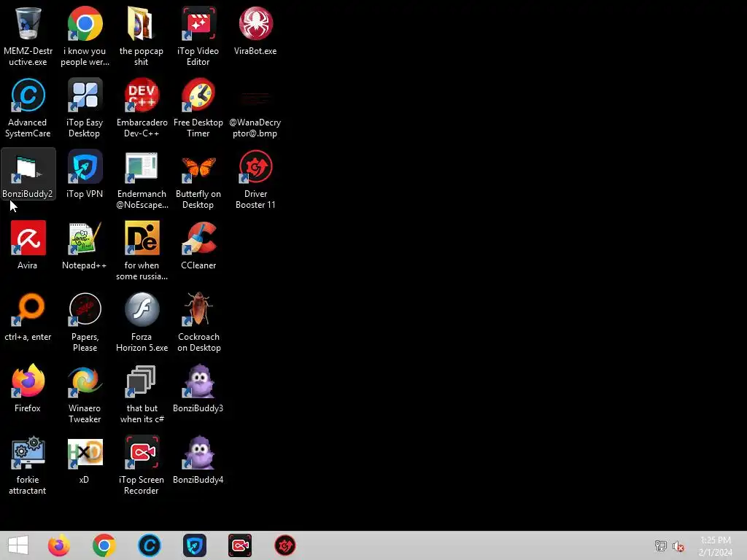This screenshot has width=747, height=560.
Task: Open iTop Screen Recorder from the taskbar
Action: (239, 545)
